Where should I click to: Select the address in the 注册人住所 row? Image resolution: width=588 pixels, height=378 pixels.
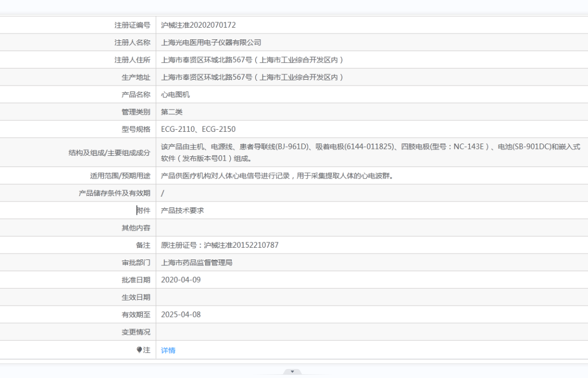252,60
